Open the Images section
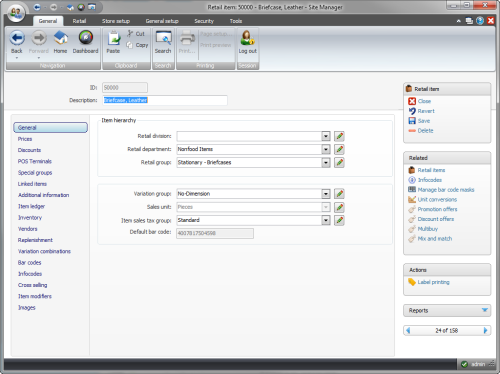The image size is (500, 374). coord(27,308)
